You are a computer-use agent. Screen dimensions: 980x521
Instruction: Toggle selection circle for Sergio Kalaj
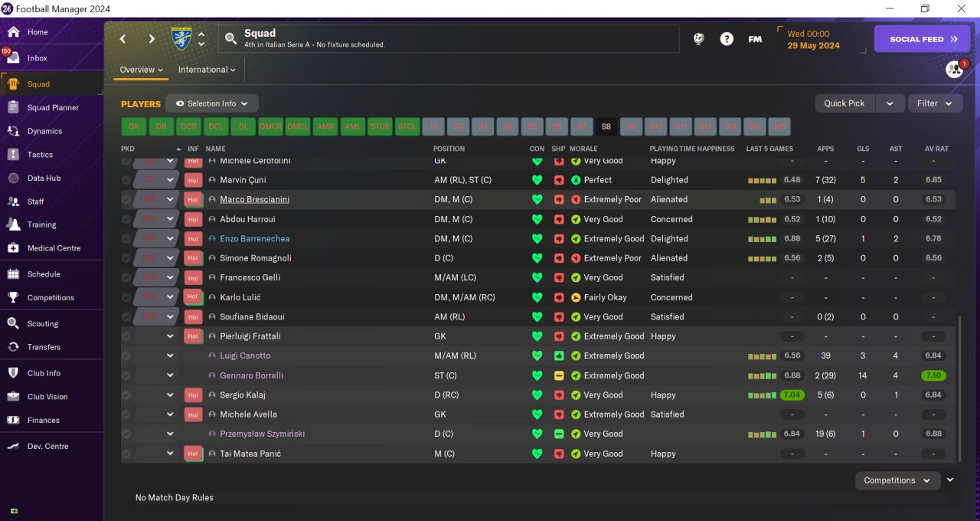point(126,395)
